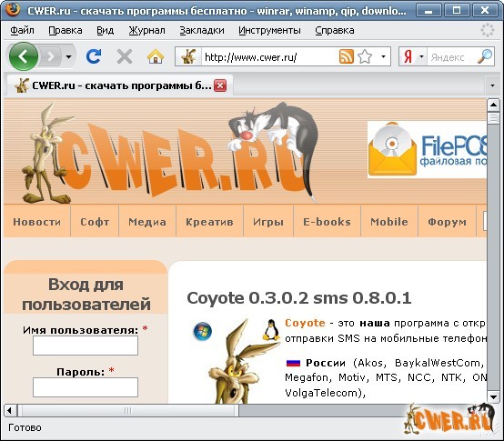The height and width of the screenshot is (441, 504).
Task: Click the Пароль password field
Action: [86, 387]
